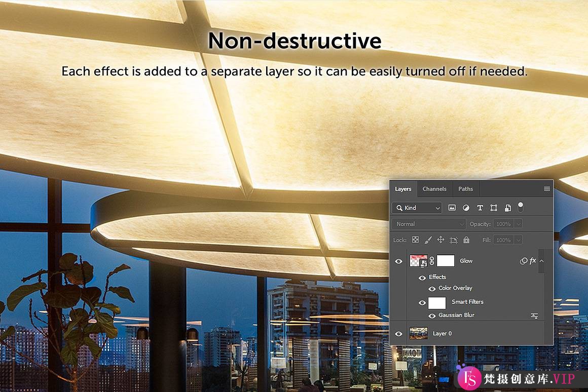The width and height of the screenshot is (588, 392).
Task: Hide the Glow layer
Action: point(398,261)
